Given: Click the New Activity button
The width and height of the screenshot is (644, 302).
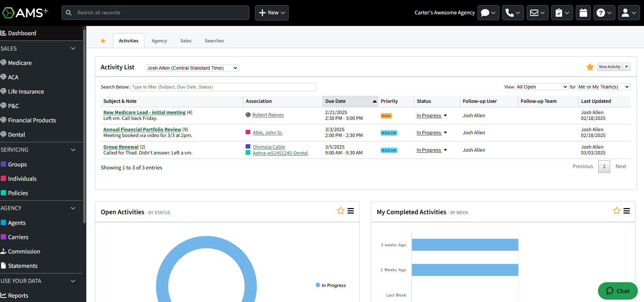Looking at the screenshot, I should tap(610, 67).
